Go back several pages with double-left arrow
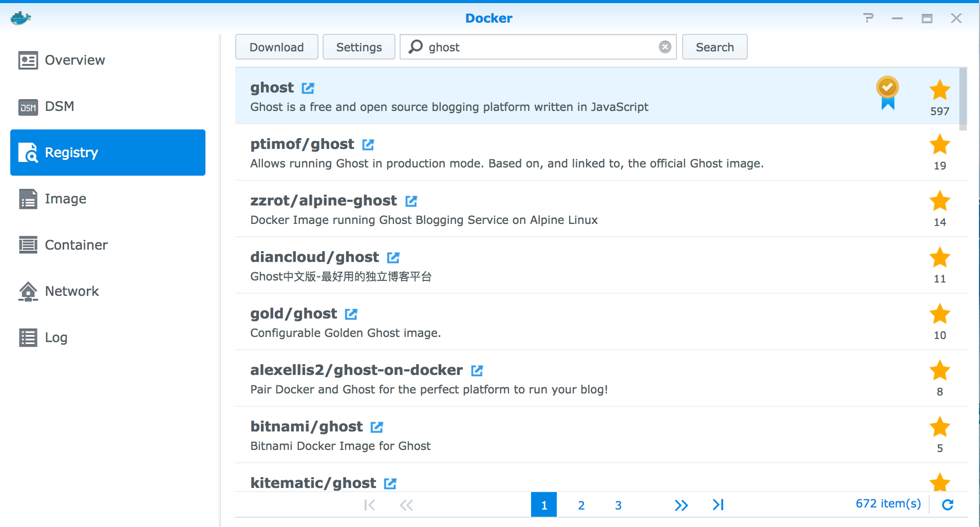This screenshot has width=980, height=527. coord(406,505)
